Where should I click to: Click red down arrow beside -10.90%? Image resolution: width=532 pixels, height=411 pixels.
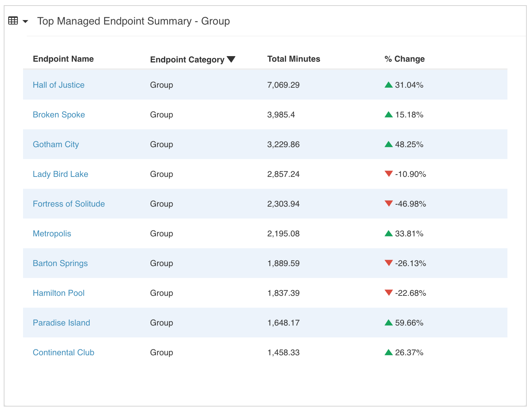(389, 174)
